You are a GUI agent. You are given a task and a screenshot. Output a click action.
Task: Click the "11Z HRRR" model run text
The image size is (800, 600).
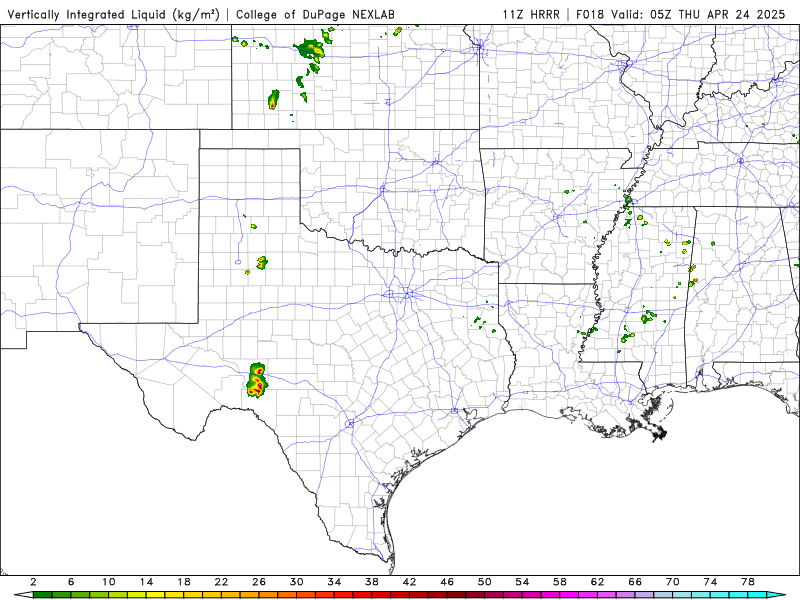pyautogui.click(x=531, y=14)
